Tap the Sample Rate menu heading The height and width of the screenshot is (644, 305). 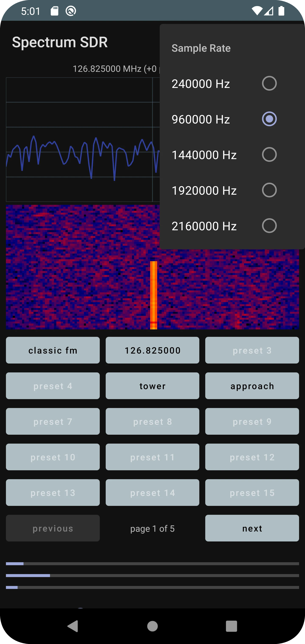pyautogui.click(x=201, y=48)
